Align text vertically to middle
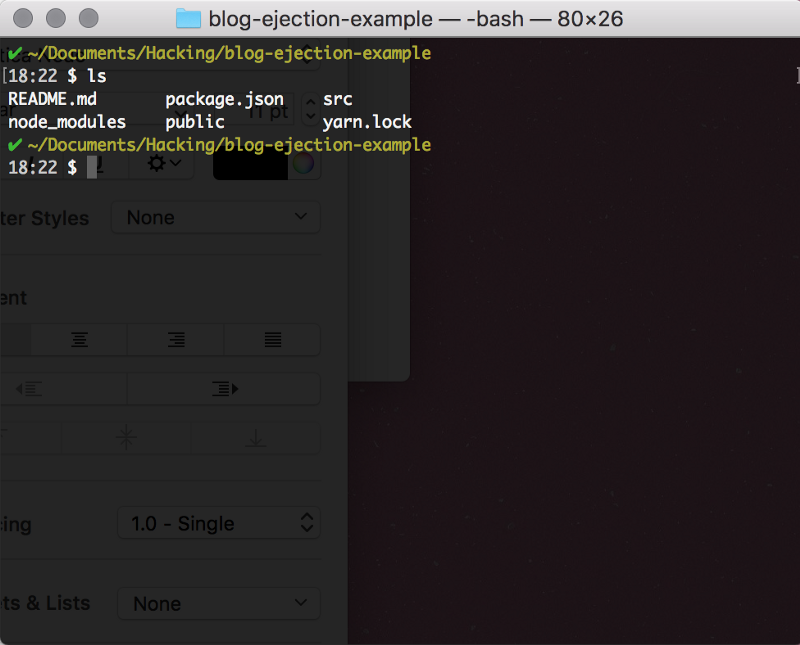This screenshot has height=645, width=800. [126, 437]
